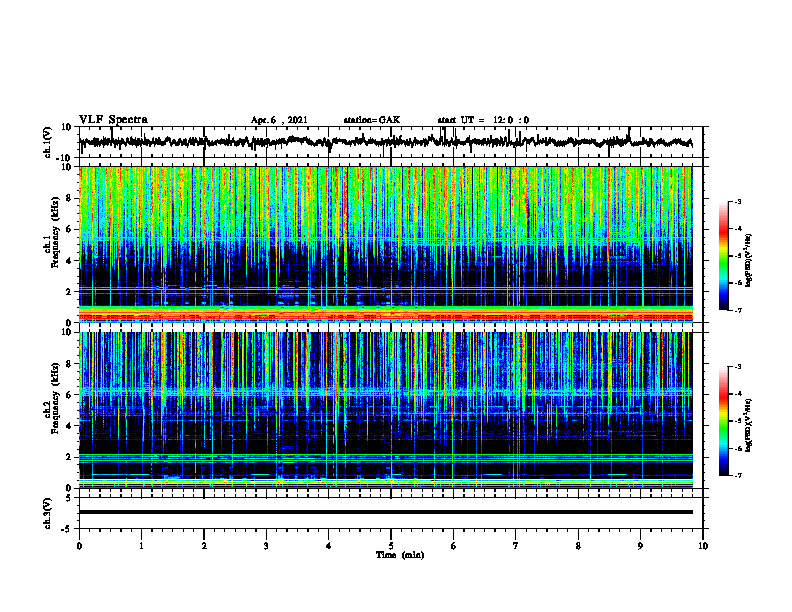
Task: Click time axis tick label "5"
Action: 391,546
